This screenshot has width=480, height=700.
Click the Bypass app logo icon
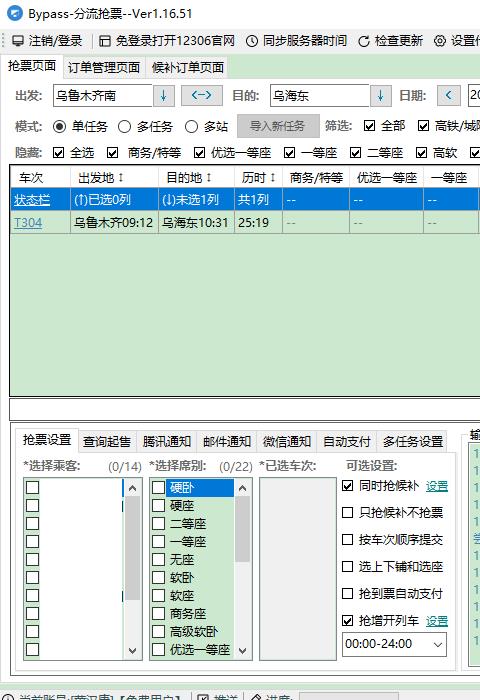[15, 13]
